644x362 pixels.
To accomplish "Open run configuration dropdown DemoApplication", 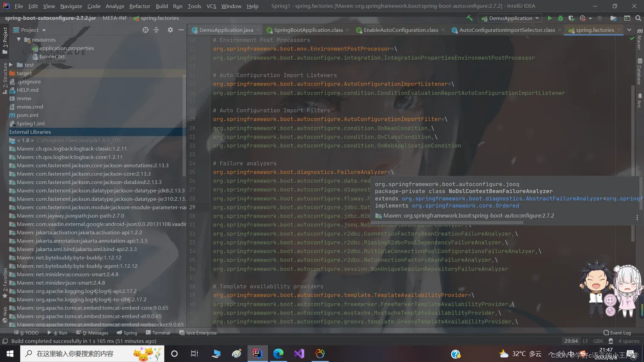I will pyautogui.click(x=510, y=18).
